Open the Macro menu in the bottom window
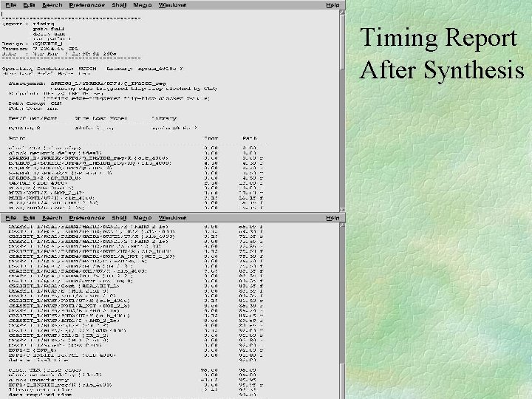Screen dimensions: 532x399 pyautogui.click(x=143, y=218)
